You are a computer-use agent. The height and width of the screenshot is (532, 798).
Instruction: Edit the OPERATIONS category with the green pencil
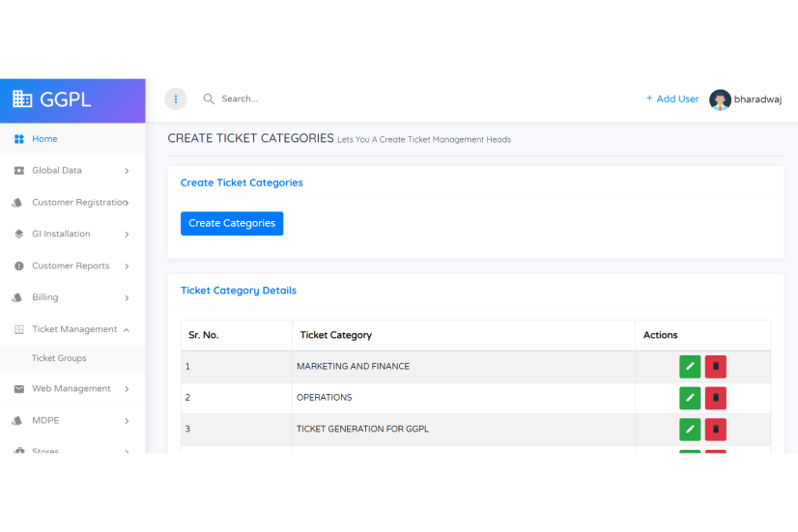click(690, 398)
